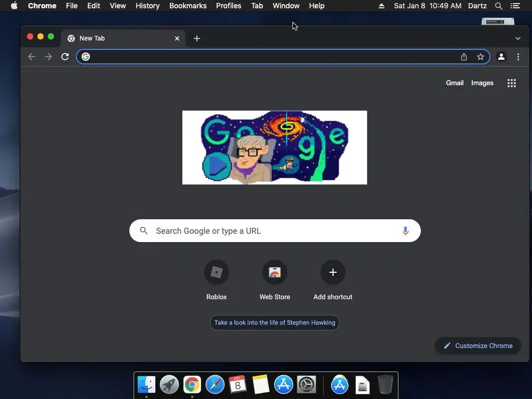Open the Chrome app menu
Viewport: 532px width, 399px height.
pyautogui.click(x=42, y=6)
